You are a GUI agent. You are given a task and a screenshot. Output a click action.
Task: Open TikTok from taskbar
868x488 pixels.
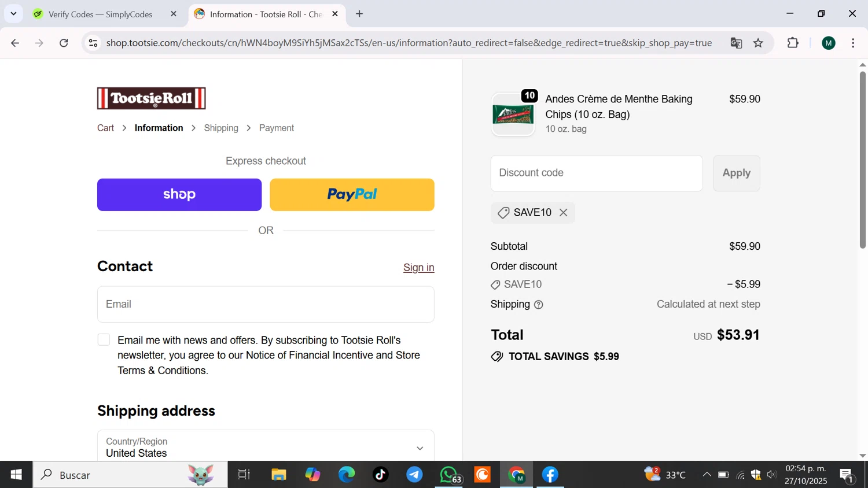point(380,475)
